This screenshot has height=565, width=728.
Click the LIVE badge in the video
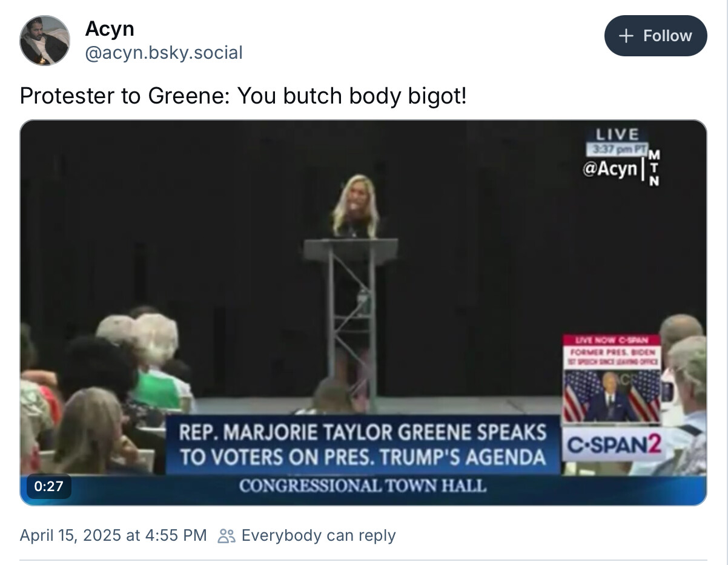click(x=617, y=134)
